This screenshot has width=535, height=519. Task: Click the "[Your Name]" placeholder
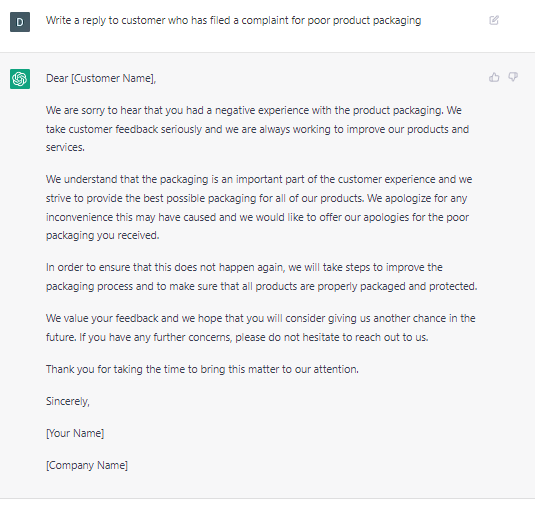click(75, 433)
